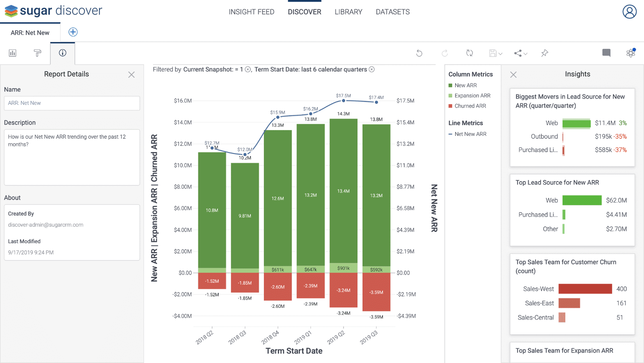The image size is (644, 363).
Task: Remove the Current Snapshot filter
Action: tap(248, 69)
